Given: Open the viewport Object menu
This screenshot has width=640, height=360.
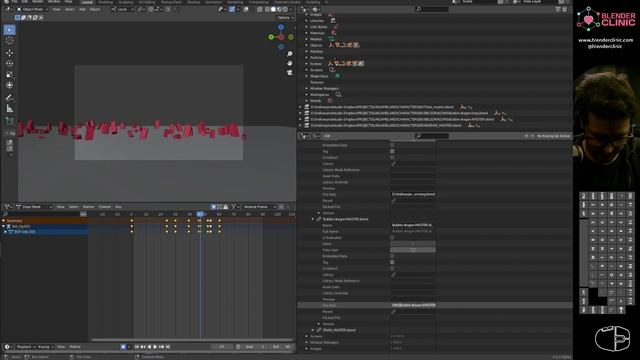Looking at the screenshot, I should click(x=94, y=9).
